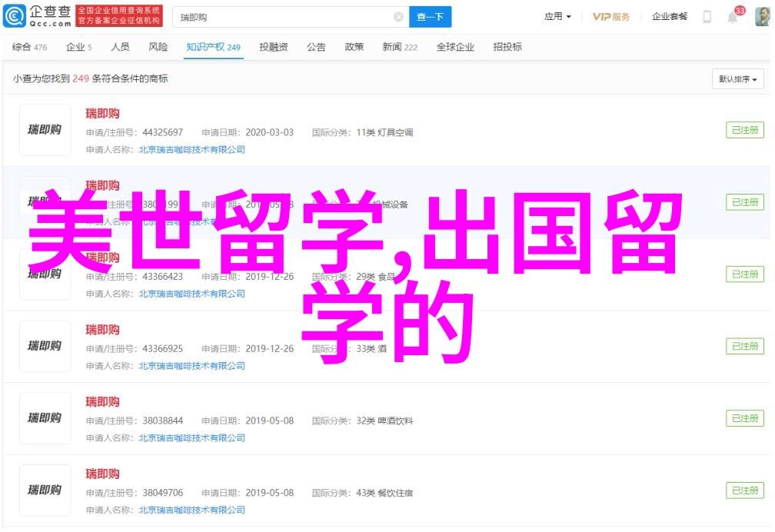Open 瑞即购 title of 33类 酒 entry

point(102,330)
